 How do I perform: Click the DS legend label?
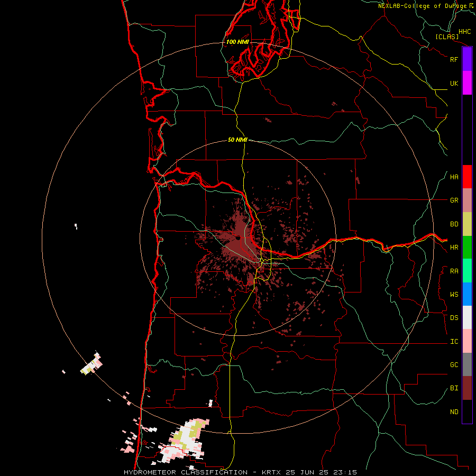(454, 318)
